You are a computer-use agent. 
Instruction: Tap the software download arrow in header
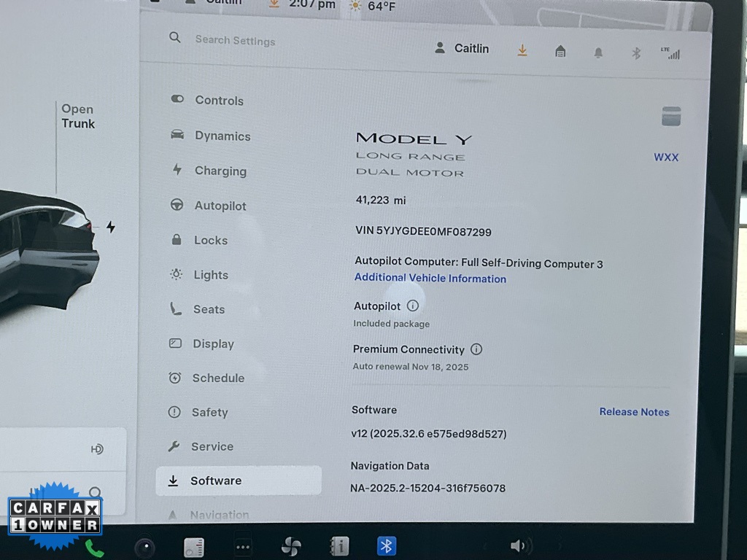coord(522,50)
